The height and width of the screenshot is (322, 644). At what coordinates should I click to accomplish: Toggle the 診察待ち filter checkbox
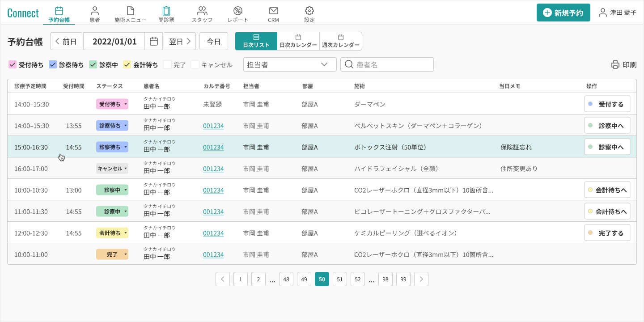(53, 64)
